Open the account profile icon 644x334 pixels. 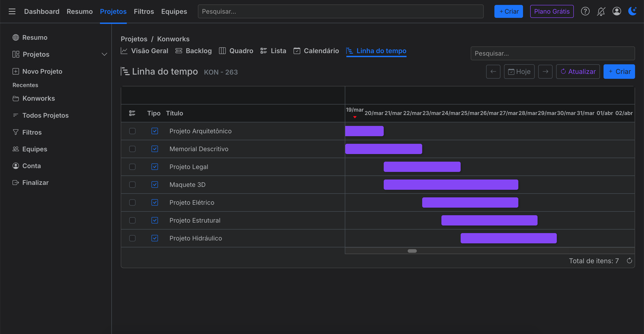tap(617, 11)
